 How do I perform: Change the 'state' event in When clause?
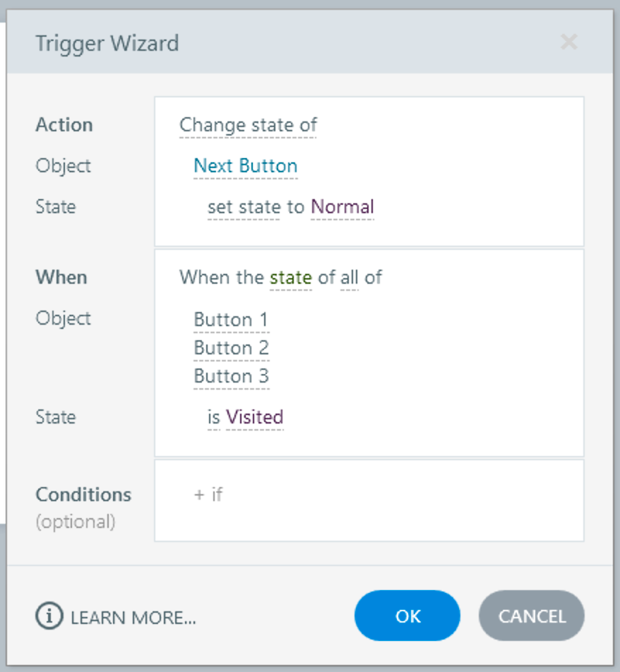(x=290, y=277)
